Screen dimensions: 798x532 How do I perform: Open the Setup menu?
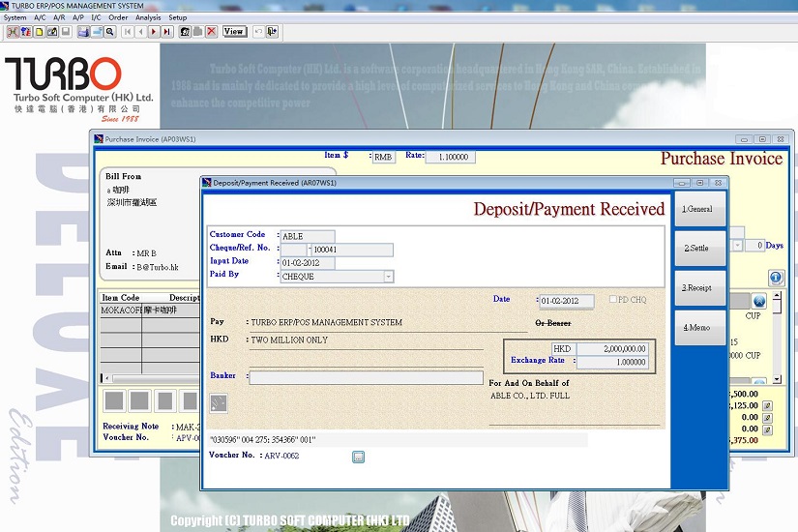pos(178,17)
